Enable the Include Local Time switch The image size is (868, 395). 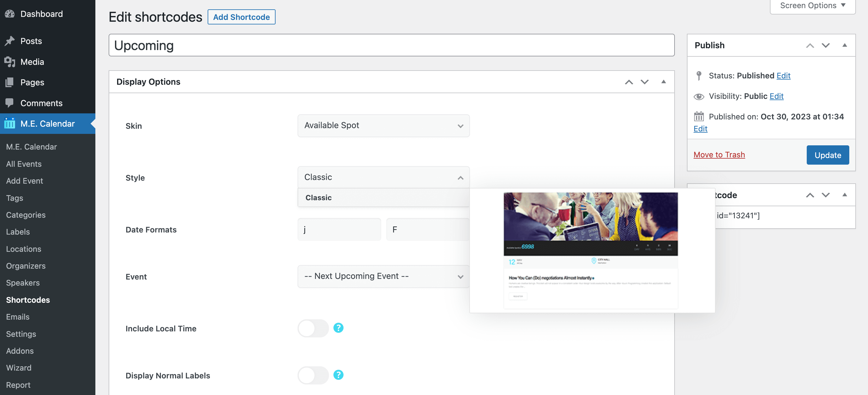tap(313, 328)
